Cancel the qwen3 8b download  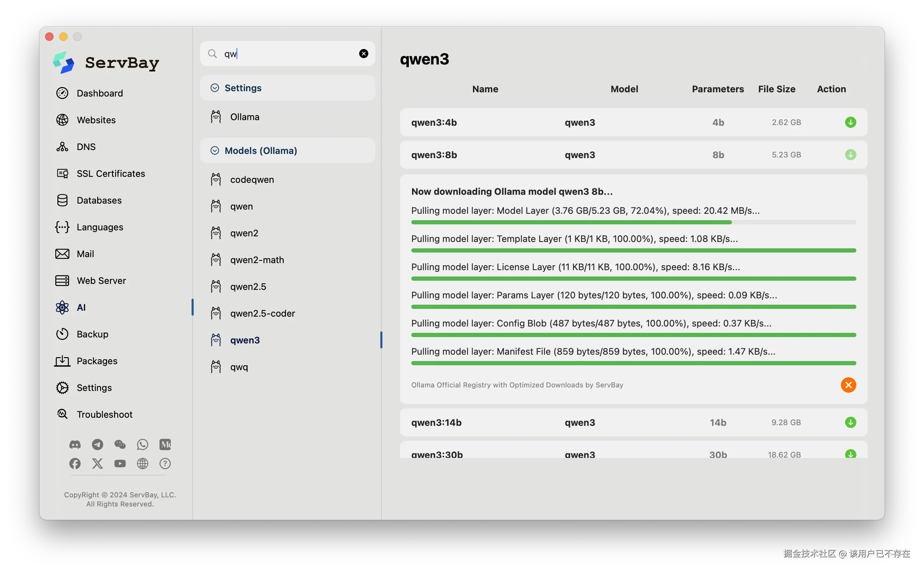(848, 385)
